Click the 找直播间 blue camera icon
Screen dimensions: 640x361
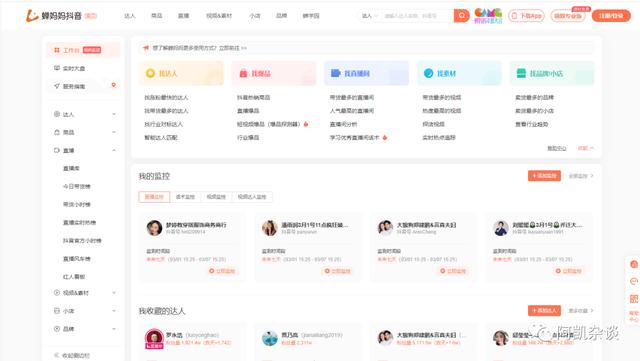tap(336, 73)
